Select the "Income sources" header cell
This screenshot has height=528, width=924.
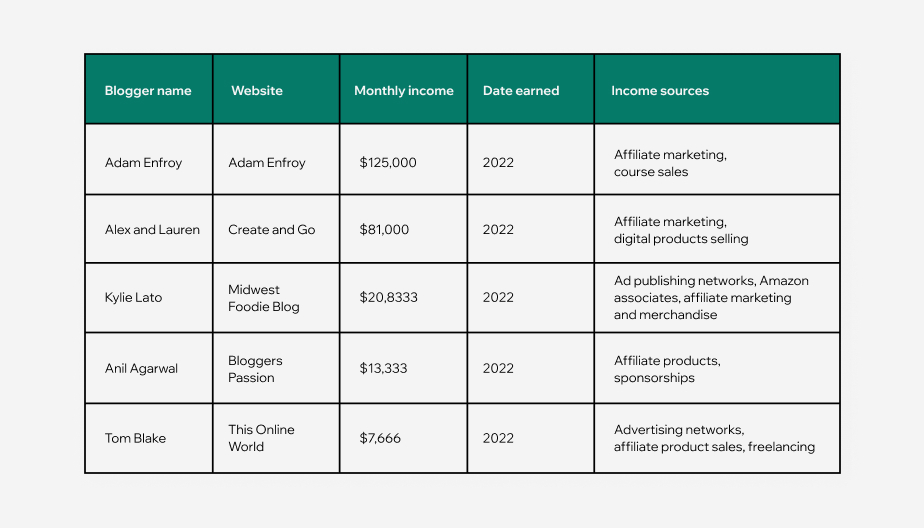pos(660,91)
